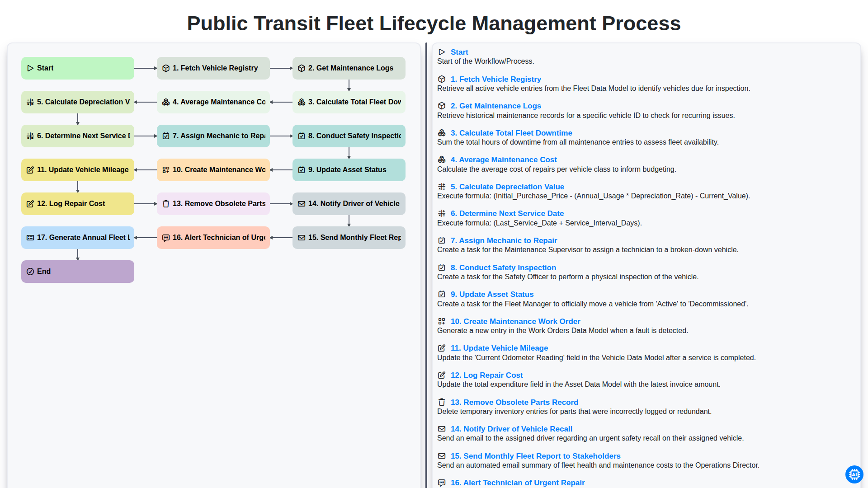Open the '8. Conduct Safety Inspection' link

(x=503, y=267)
